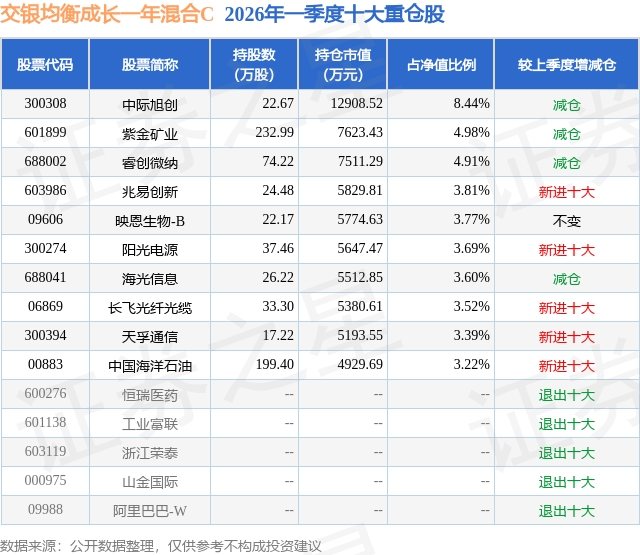The height and width of the screenshot is (555, 640).
Task: Select stock code 603986
Action: (45, 191)
